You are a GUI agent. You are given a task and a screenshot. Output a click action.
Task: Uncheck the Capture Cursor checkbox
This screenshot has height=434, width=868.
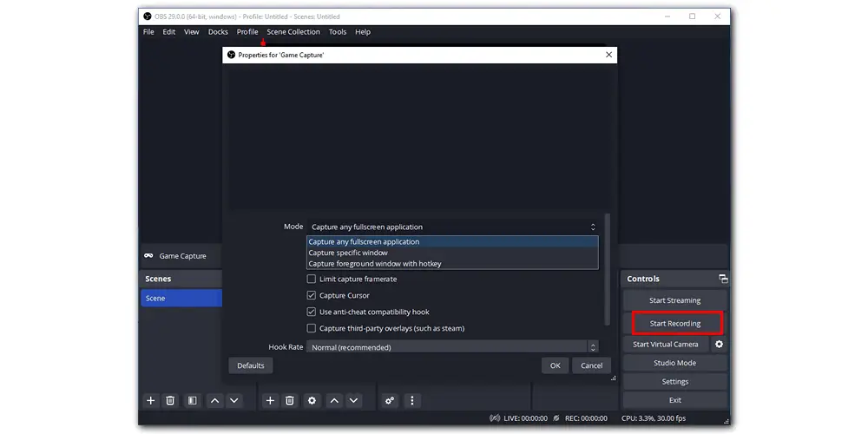(x=311, y=296)
